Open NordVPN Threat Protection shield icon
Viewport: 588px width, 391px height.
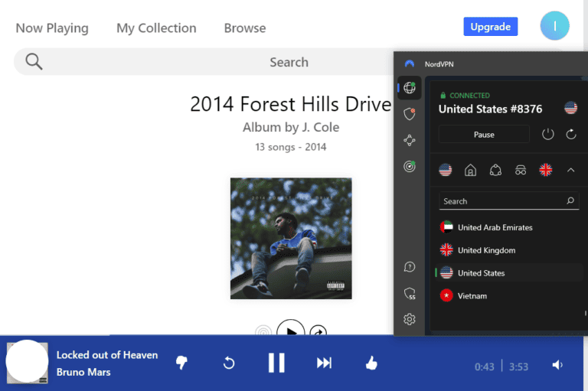point(410,114)
